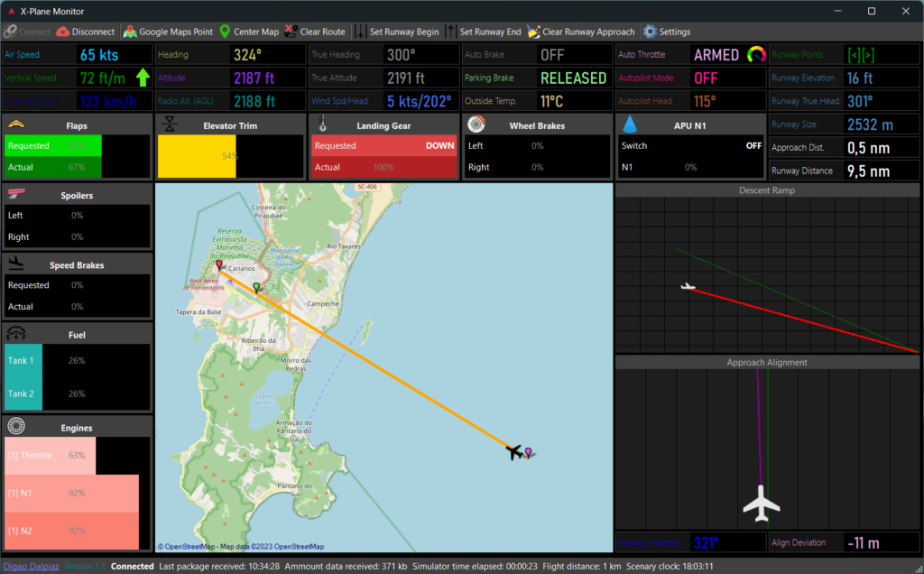Viewport: 924px width, 574px height.
Task: Click the Campeche label on the map
Action: pos(323,303)
